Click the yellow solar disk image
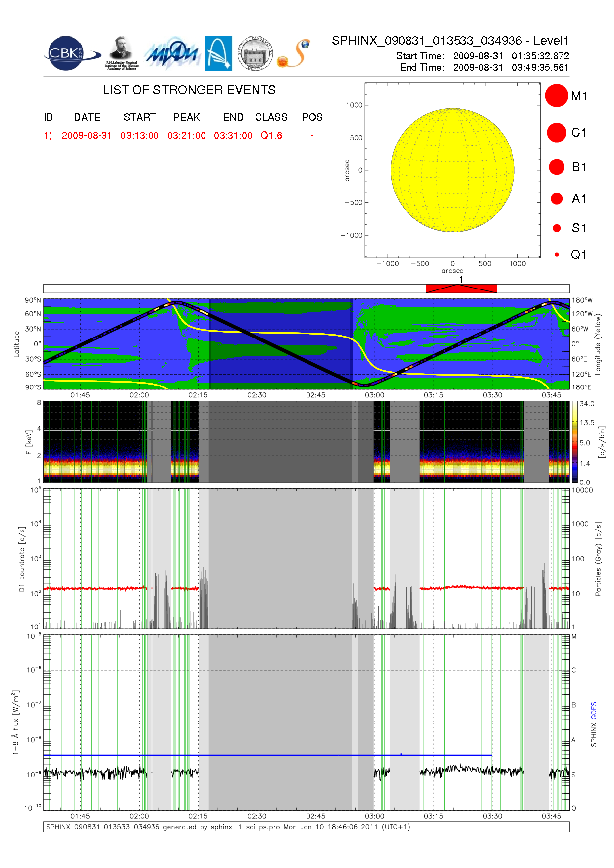 [x=453, y=170]
